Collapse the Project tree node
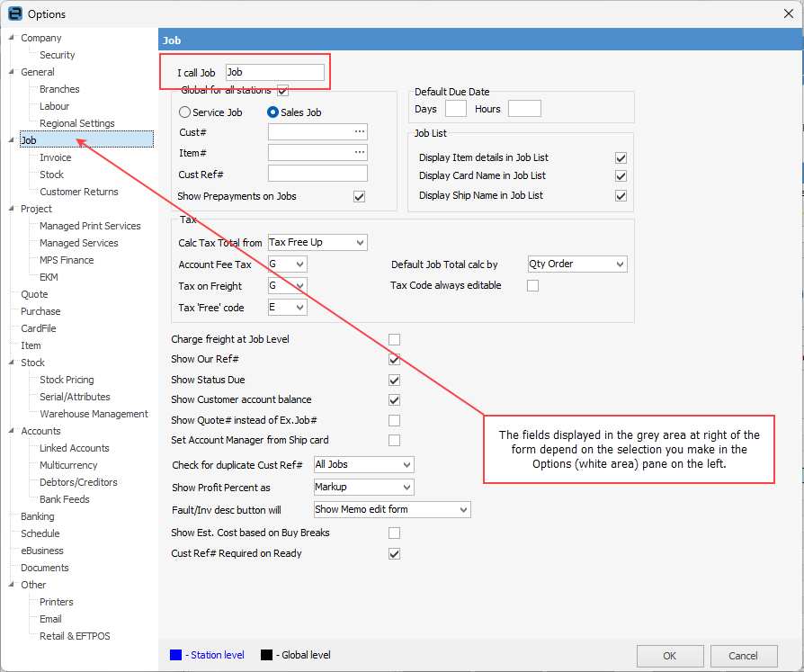 click(x=12, y=208)
